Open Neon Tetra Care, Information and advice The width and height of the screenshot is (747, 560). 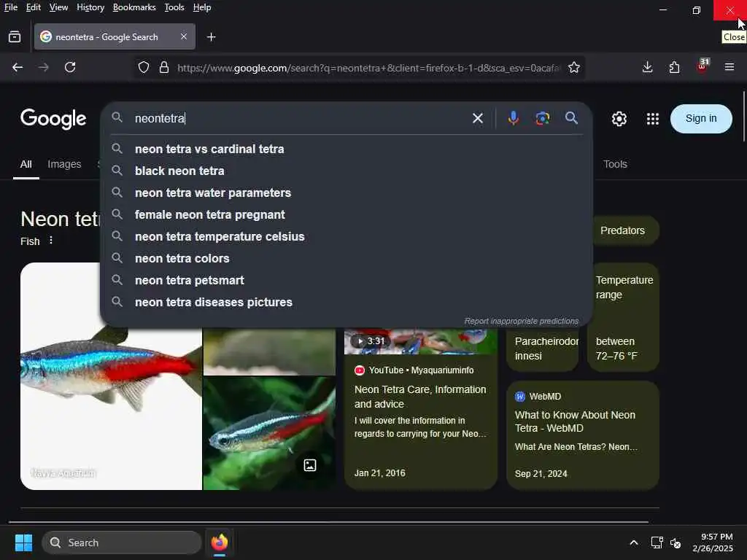pyautogui.click(x=420, y=396)
